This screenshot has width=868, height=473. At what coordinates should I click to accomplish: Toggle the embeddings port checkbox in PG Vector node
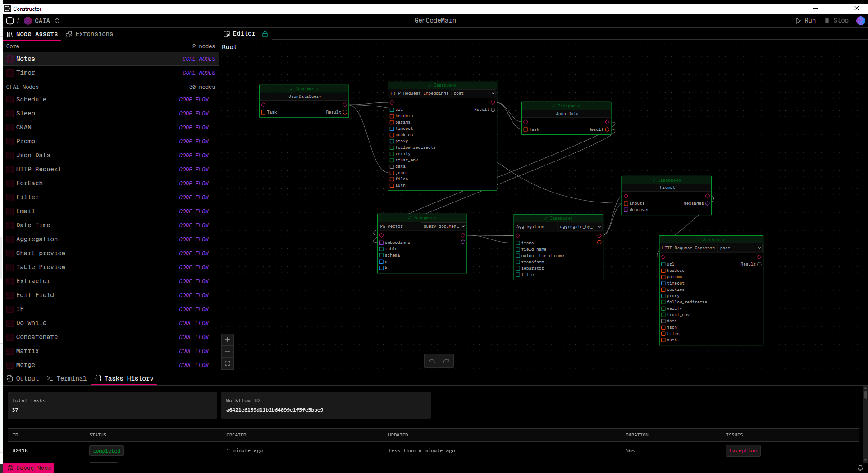coord(381,243)
